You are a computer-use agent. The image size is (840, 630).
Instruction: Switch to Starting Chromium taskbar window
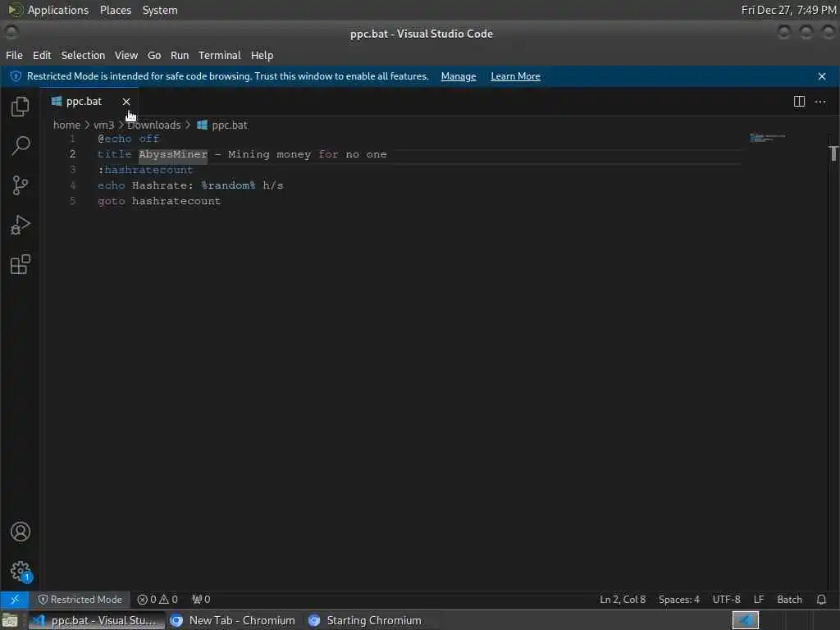pyautogui.click(x=367, y=620)
